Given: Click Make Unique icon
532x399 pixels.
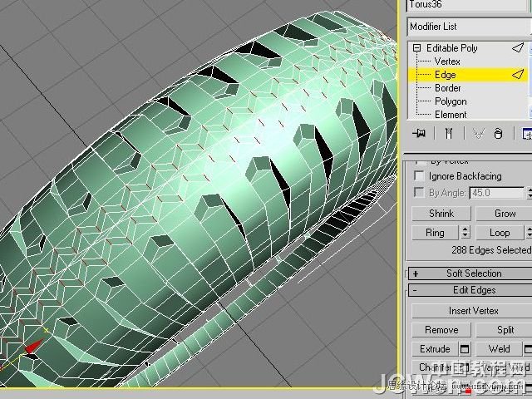Looking at the screenshot, I should point(478,133).
